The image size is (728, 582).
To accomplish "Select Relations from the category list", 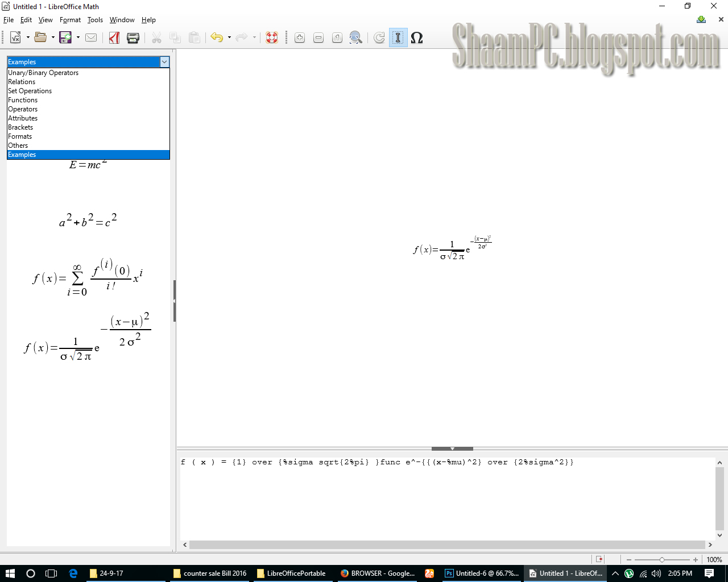I will tap(88, 82).
